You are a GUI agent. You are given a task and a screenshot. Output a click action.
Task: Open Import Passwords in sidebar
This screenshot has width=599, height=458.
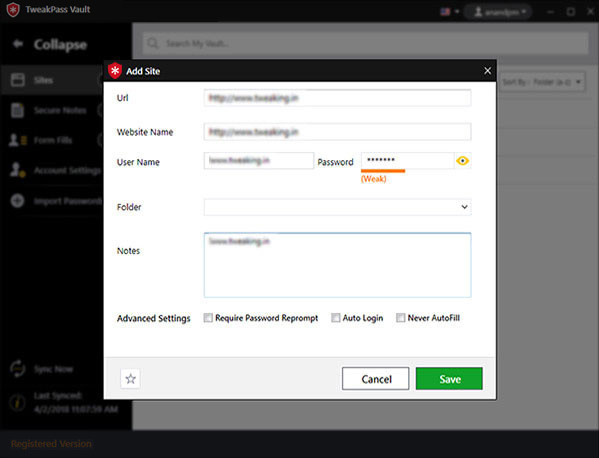pyautogui.click(x=52, y=201)
